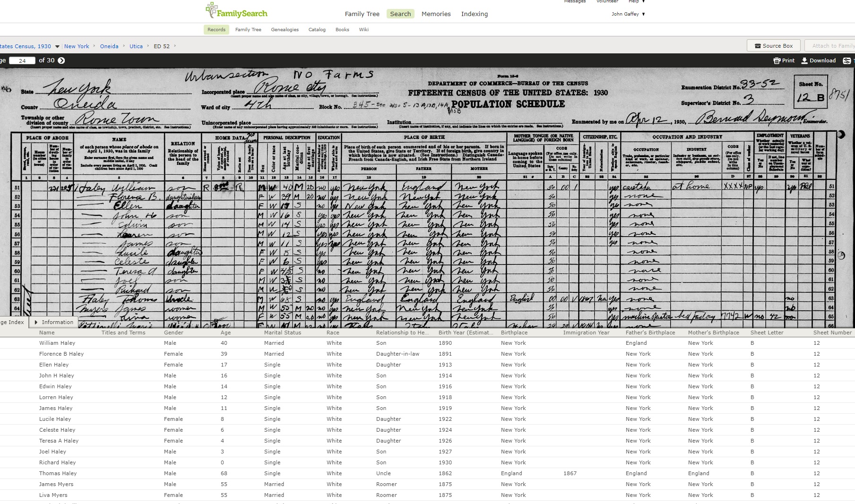Click the Utica breadcrumb link
855x504 pixels.
(x=136, y=46)
